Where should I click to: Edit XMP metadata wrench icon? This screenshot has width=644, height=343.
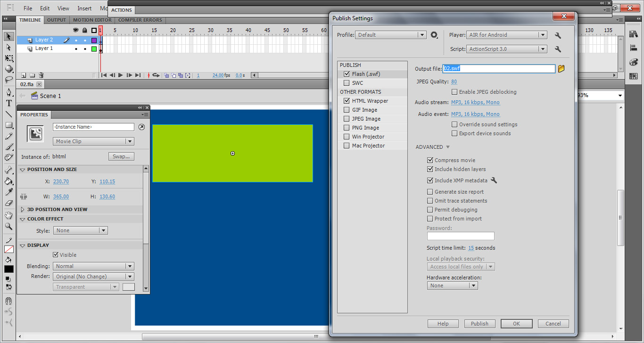pyautogui.click(x=494, y=180)
